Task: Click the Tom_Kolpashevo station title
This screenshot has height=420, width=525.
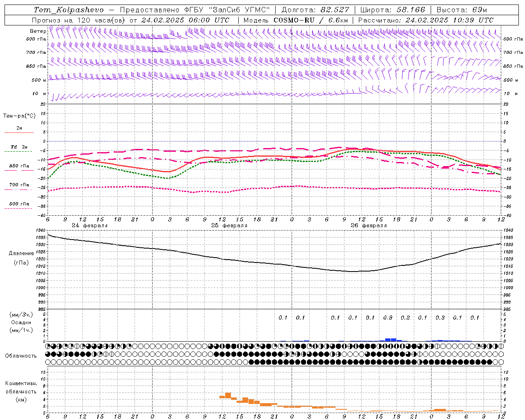Action: pos(68,9)
